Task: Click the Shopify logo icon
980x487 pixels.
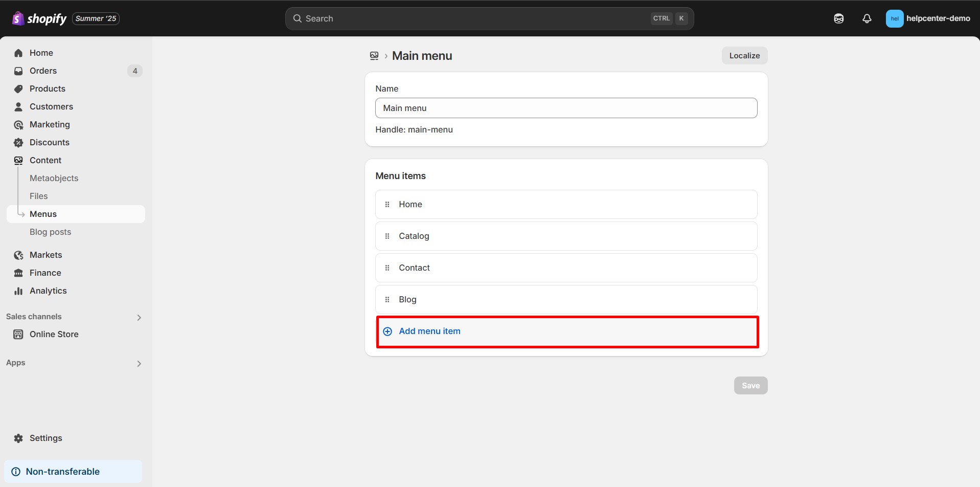Action: pos(18,18)
